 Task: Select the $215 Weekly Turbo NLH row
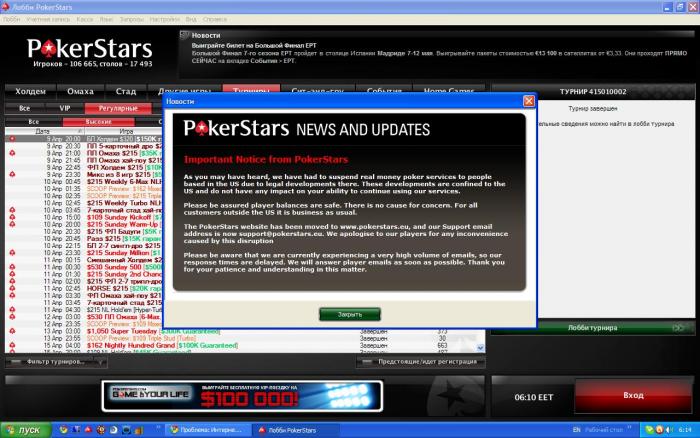[85, 203]
